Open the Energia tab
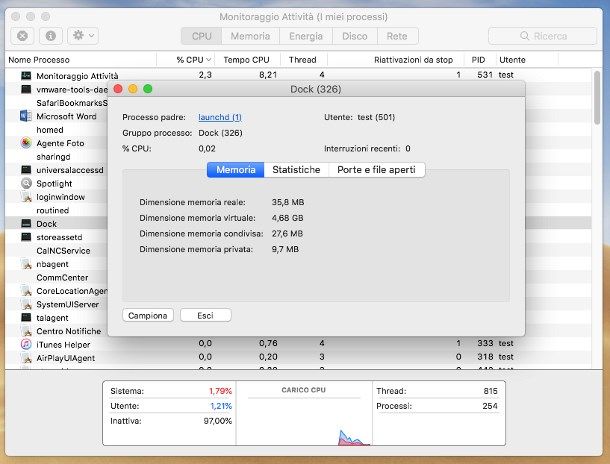The height and width of the screenshot is (464, 610). pos(306,36)
